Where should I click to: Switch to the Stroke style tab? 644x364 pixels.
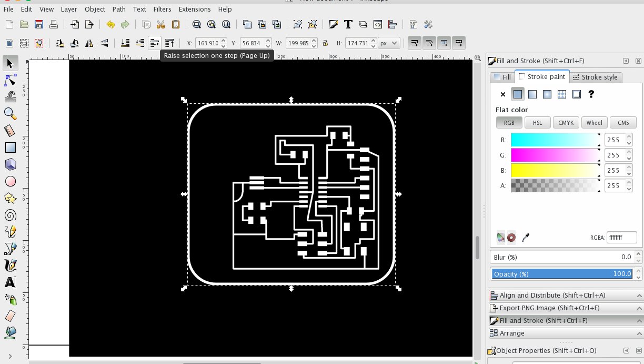click(595, 77)
